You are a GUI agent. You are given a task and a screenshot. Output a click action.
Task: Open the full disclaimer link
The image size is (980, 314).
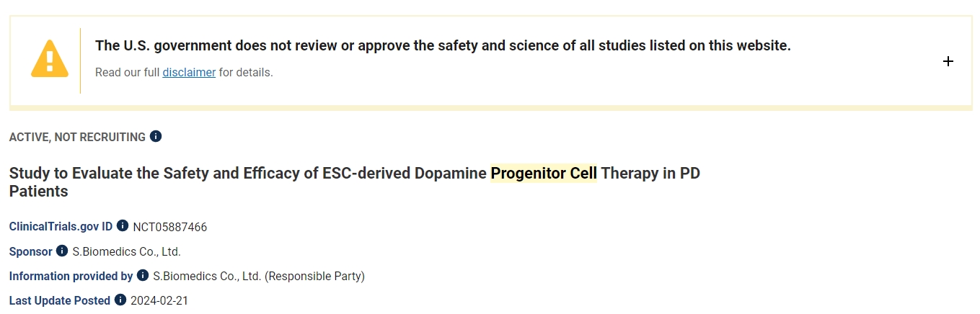(x=189, y=72)
